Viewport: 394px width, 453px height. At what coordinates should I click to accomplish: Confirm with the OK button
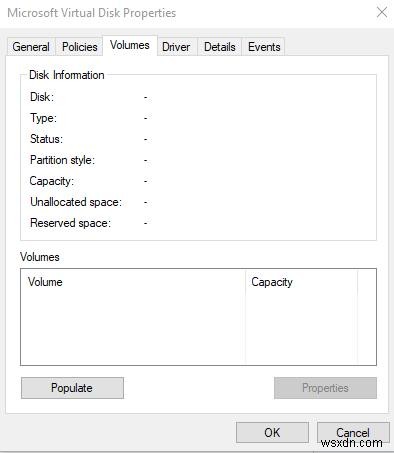pyautogui.click(x=272, y=432)
